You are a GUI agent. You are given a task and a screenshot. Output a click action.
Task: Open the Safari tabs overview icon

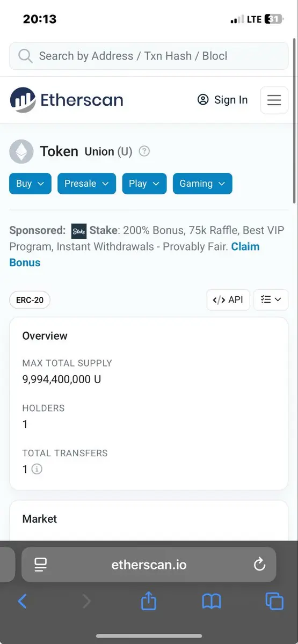pos(274,601)
